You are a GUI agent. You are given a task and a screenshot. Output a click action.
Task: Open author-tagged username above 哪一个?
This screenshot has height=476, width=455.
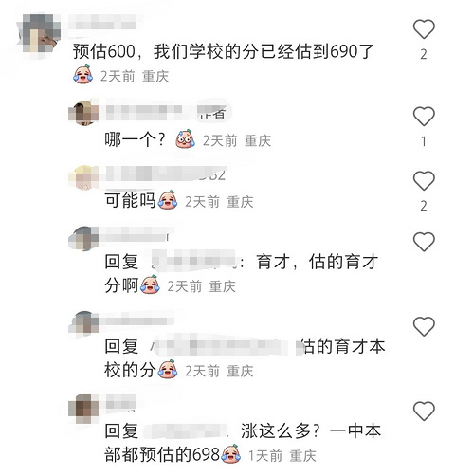click(x=166, y=113)
